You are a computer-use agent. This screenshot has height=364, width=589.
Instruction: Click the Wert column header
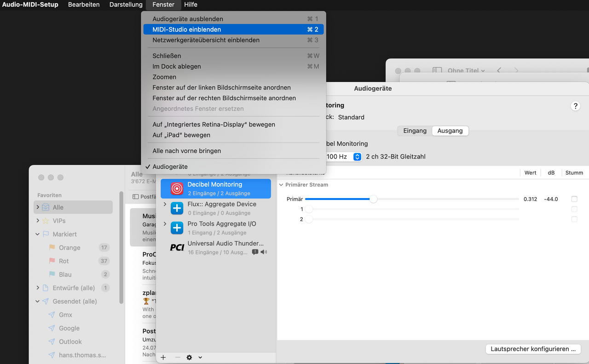pyautogui.click(x=530, y=173)
